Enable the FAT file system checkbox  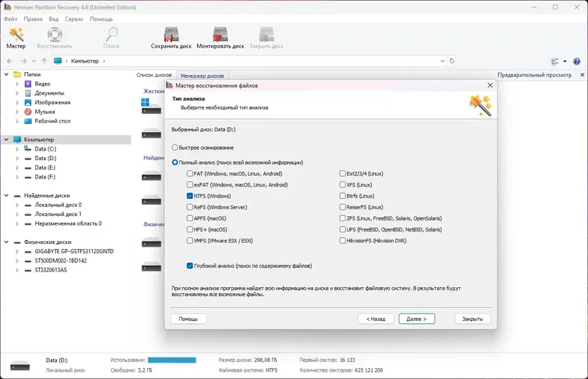190,173
